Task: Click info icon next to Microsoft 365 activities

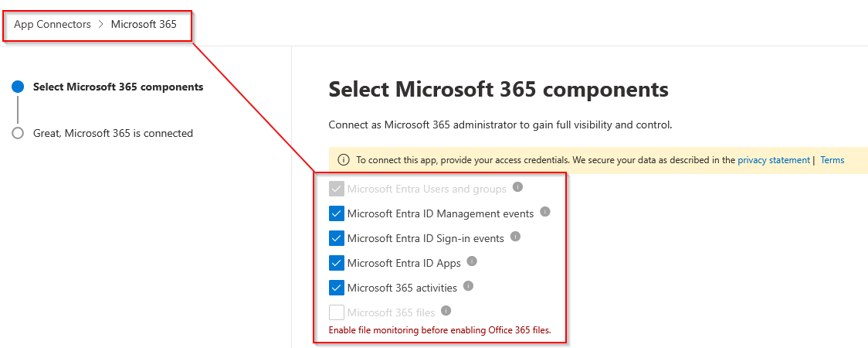Action: [468, 286]
